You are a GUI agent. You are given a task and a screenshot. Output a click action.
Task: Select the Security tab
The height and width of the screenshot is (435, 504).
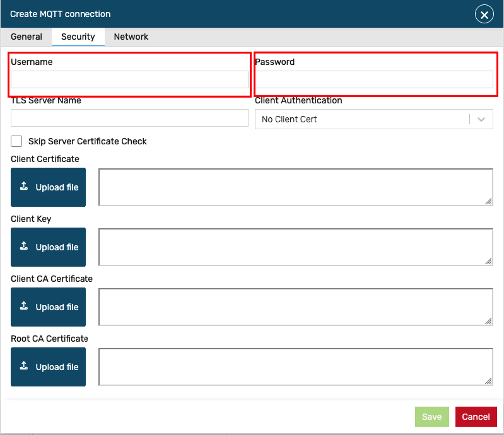pyautogui.click(x=78, y=37)
